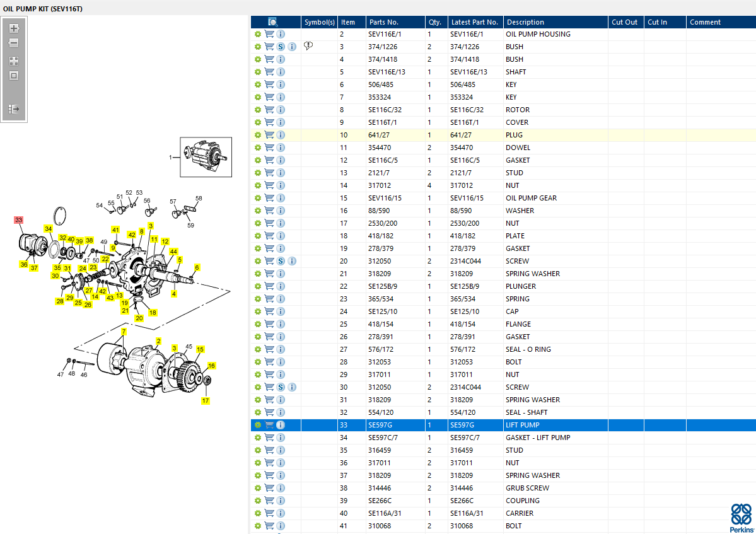Open the search icon in table header

tap(273, 21)
